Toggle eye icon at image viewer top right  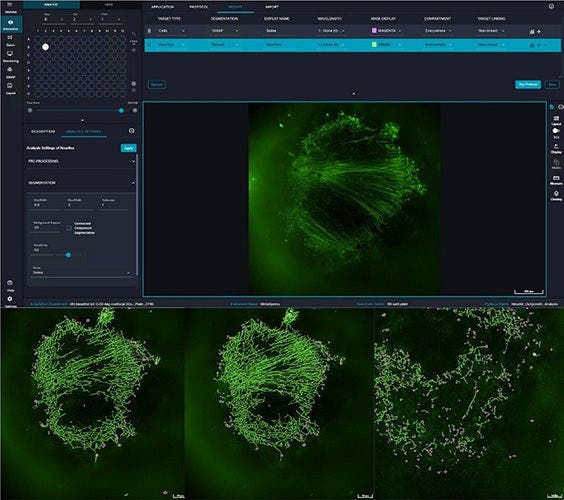click(x=560, y=107)
